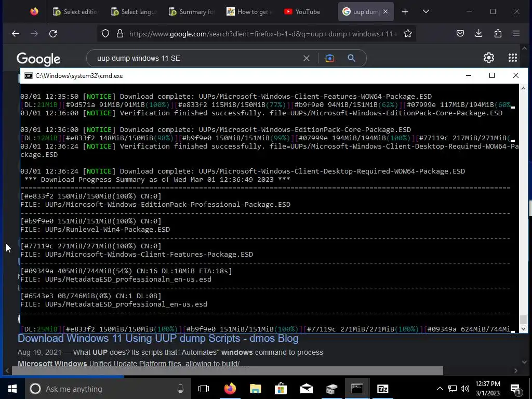Maximize the cmd.exe window
The height and width of the screenshot is (399, 532).
(x=492, y=75)
